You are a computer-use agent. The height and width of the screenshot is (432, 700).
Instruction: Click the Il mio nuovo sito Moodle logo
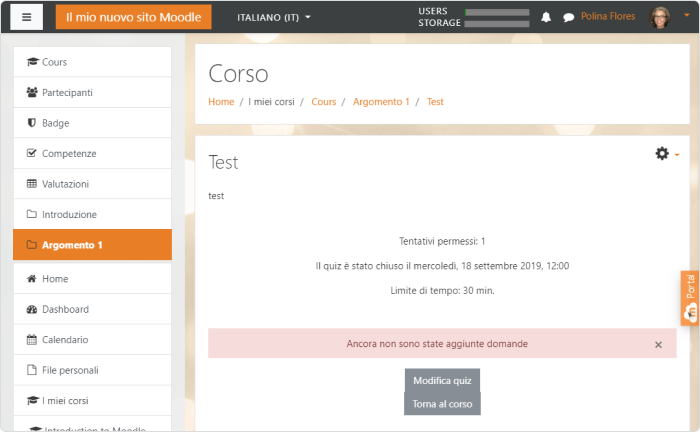133,17
